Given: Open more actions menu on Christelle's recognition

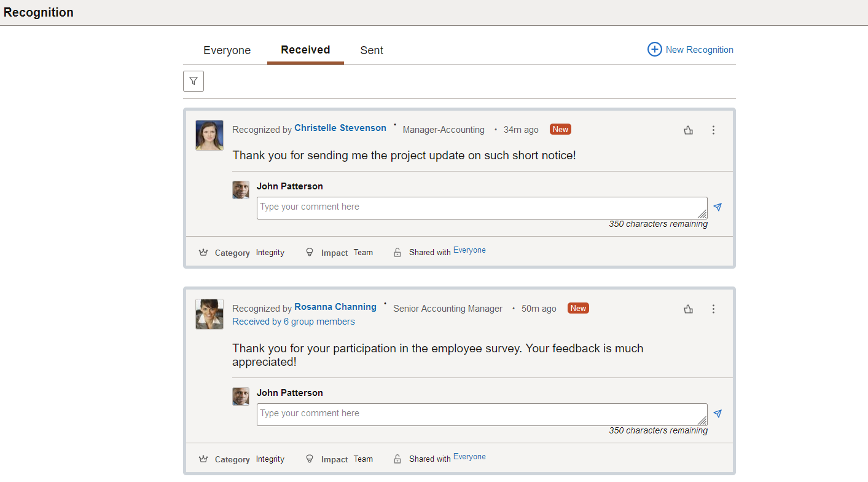Looking at the screenshot, I should click(713, 130).
